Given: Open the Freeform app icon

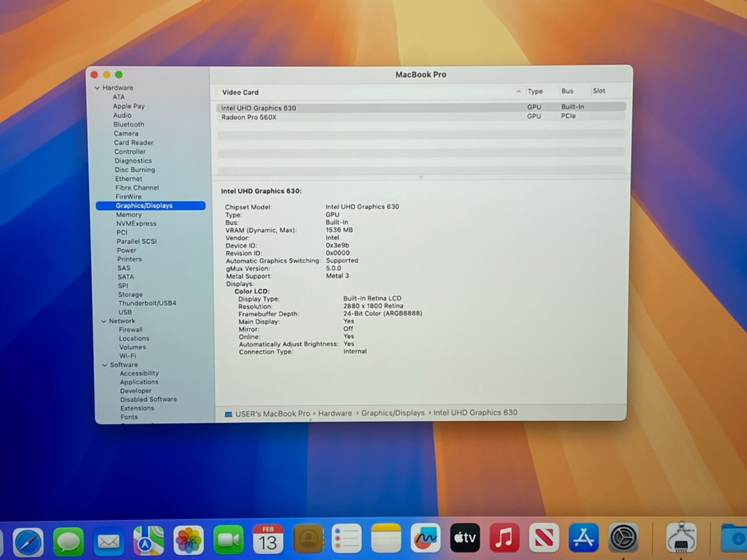Looking at the screenshot, I should [x=425, y=539].
